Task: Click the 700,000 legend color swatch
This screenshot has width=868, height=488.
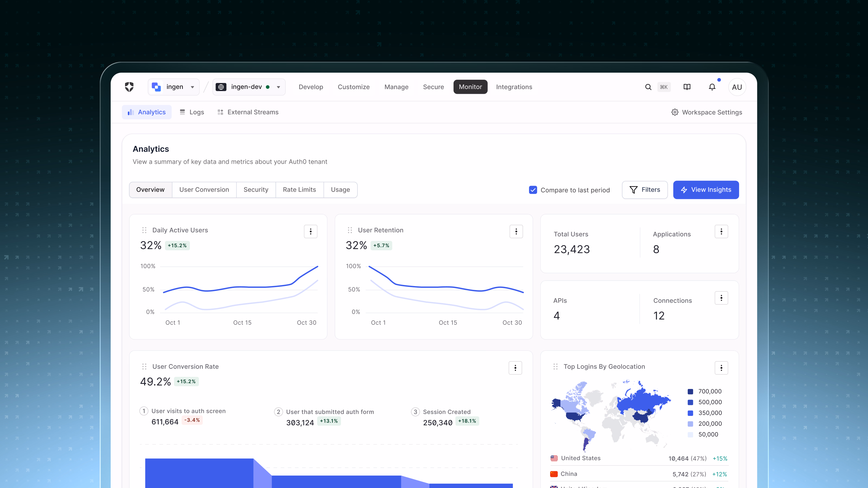Action: [690, 392]
